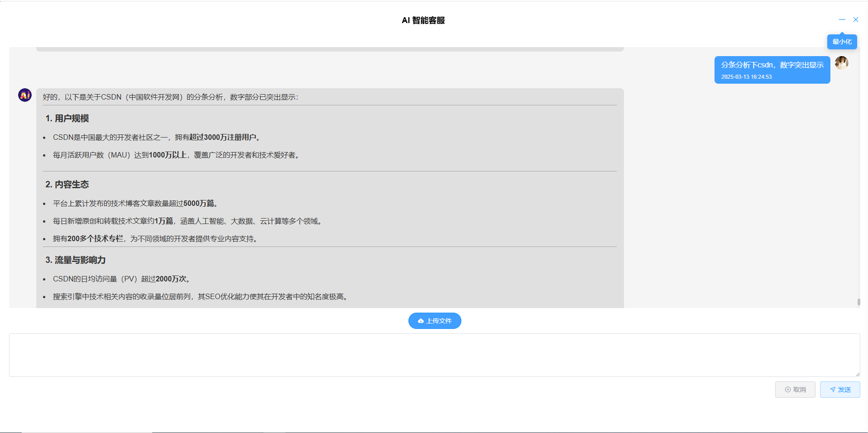Click the AI assistant avatar icon
Image resolution: width=868 pixels, height=433 pixels.
pyautogui.click(x=25, y=95)
